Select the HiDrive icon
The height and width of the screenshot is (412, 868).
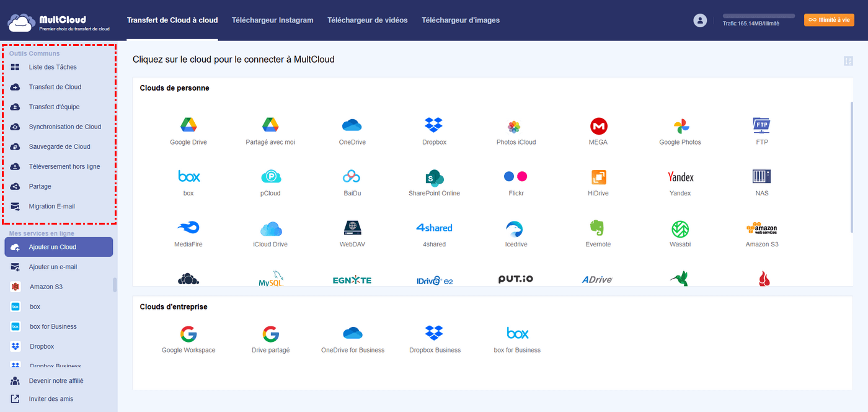[x=598, y=177]
